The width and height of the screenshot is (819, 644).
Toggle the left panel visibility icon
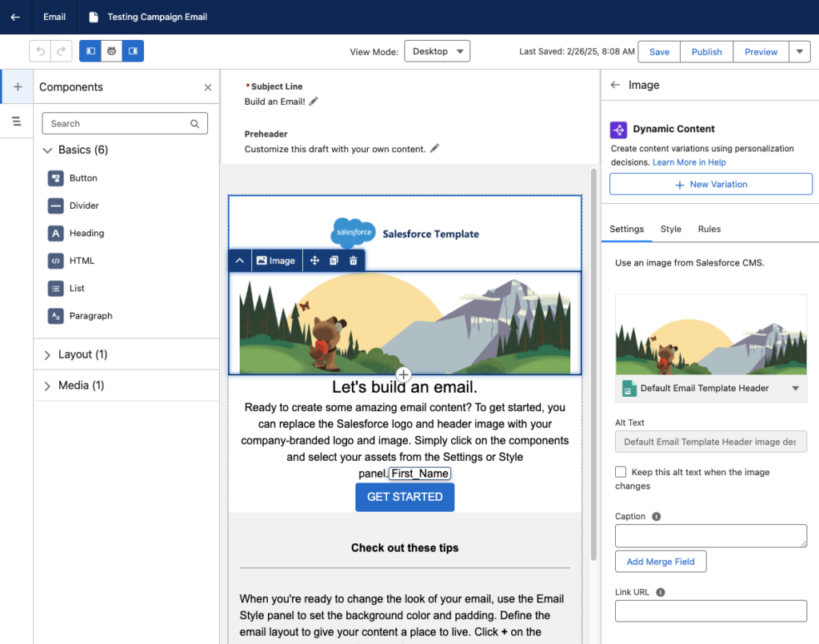click(x=90, y=51)
